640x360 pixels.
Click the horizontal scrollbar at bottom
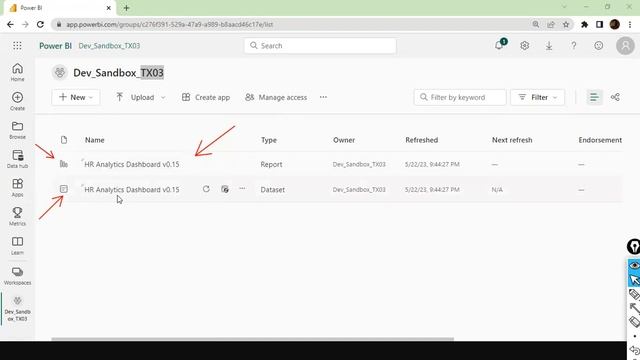click(x=252, y=339)
